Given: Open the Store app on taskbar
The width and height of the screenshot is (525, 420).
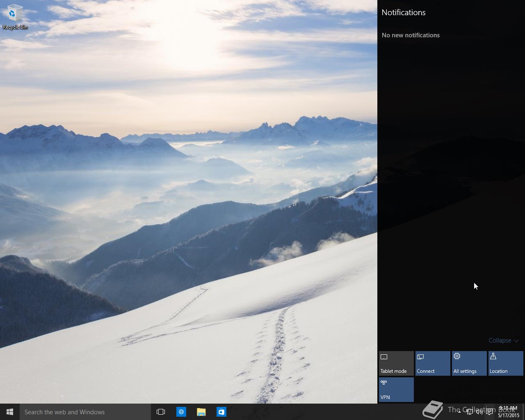Looking at the screenshot, I should coord(221,412).
